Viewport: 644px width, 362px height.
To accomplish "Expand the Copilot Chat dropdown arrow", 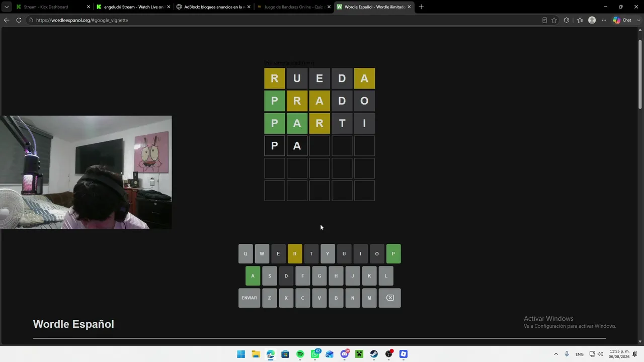I will pyautogui.click(x=637, y=20).
